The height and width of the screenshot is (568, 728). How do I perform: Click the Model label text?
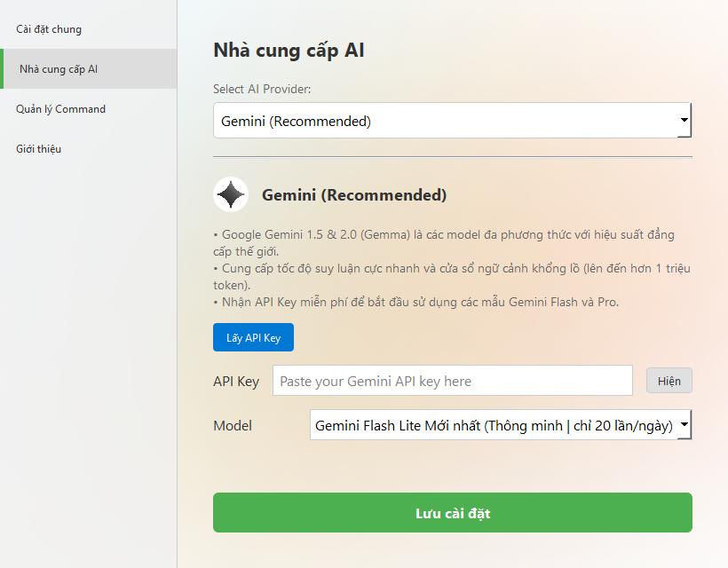233,425
